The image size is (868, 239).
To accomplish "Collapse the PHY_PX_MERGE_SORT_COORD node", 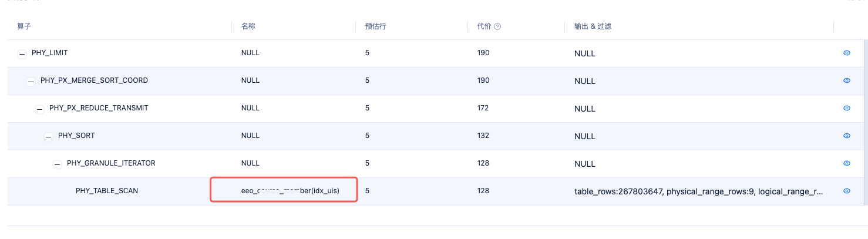I will tap(31, 81).
